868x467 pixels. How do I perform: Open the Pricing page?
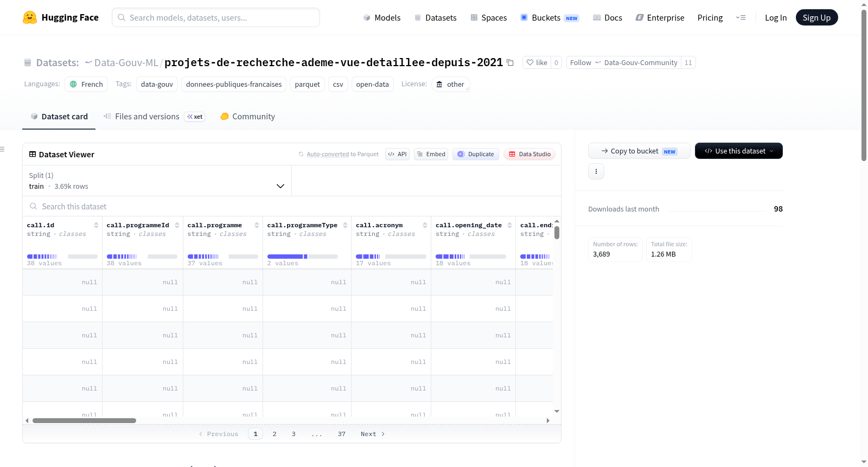coord(710,17)
